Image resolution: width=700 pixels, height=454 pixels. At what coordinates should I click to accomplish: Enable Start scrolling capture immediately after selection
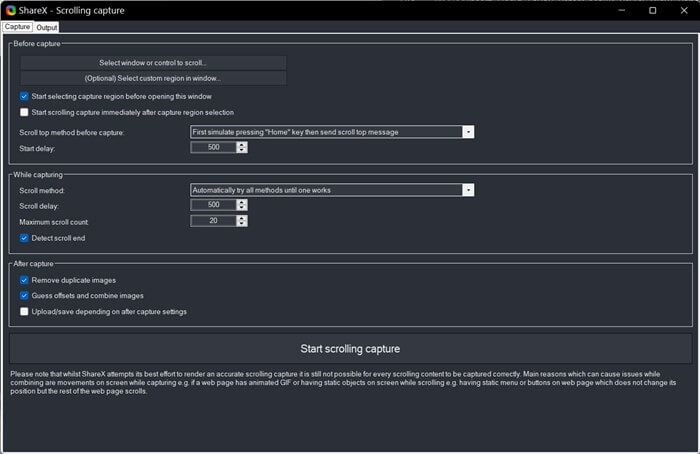pyautogui.click(x=24, y=112)
